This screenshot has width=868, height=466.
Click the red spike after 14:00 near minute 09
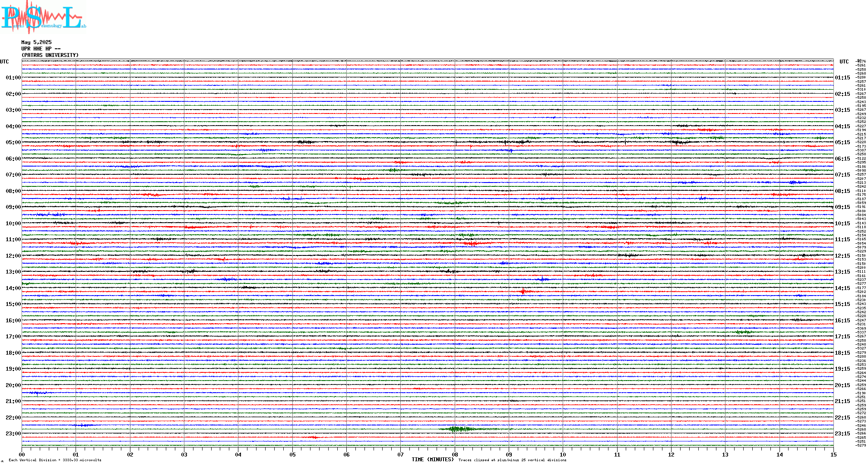(523, 291)
